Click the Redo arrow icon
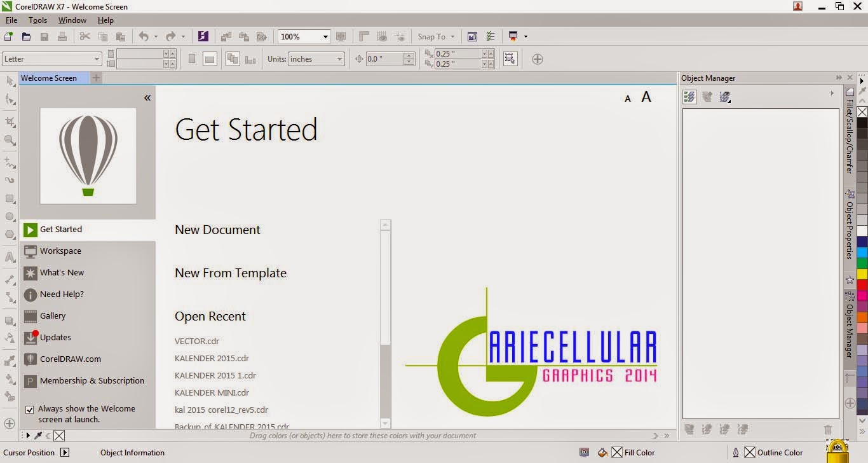Image resolution: width=868 pixels, height=463 pixels. click(x=170, y=36)
